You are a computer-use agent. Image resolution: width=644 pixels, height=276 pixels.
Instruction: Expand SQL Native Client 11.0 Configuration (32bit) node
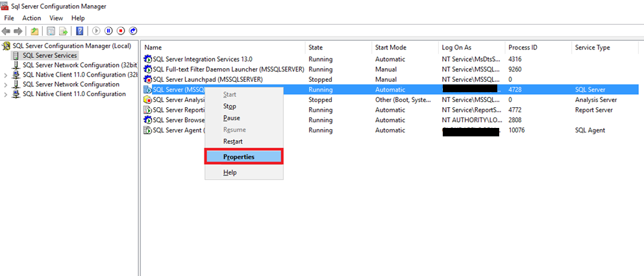[x=5, y=75]
